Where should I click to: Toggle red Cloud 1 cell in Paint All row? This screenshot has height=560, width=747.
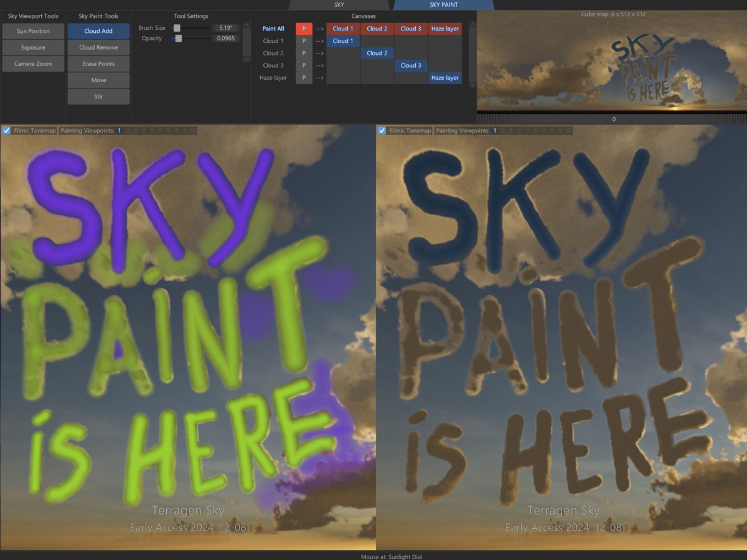pyautogui.click(x=343, y=29)
